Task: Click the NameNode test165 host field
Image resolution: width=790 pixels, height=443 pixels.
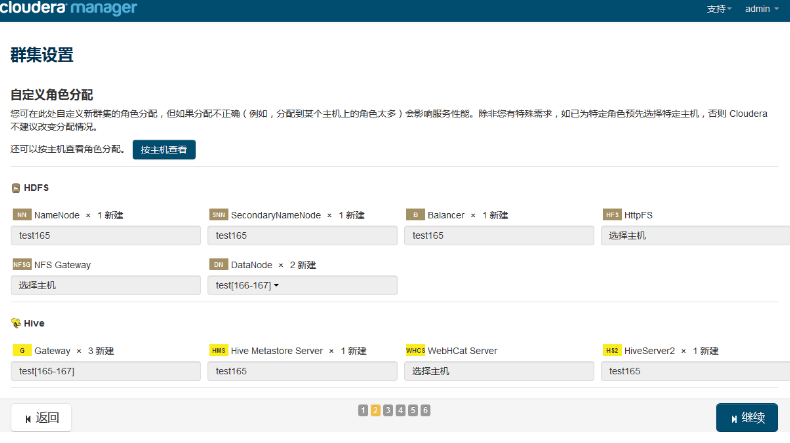Action: [105, 235]
